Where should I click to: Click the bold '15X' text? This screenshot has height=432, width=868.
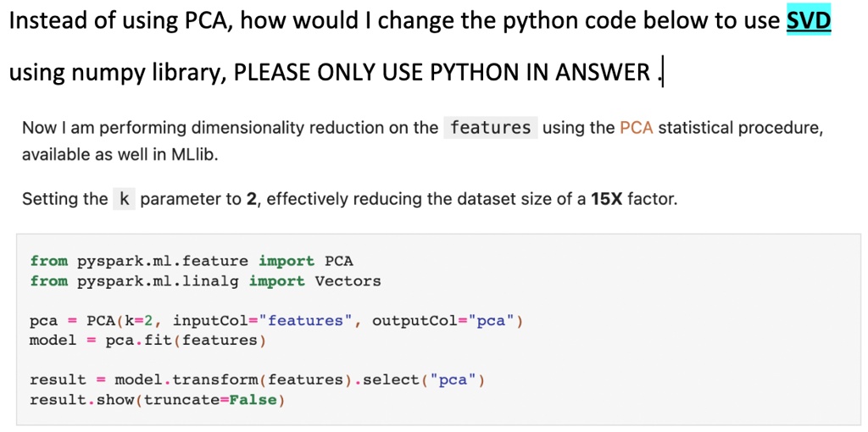pyautogui.click(x=606, y=198)
